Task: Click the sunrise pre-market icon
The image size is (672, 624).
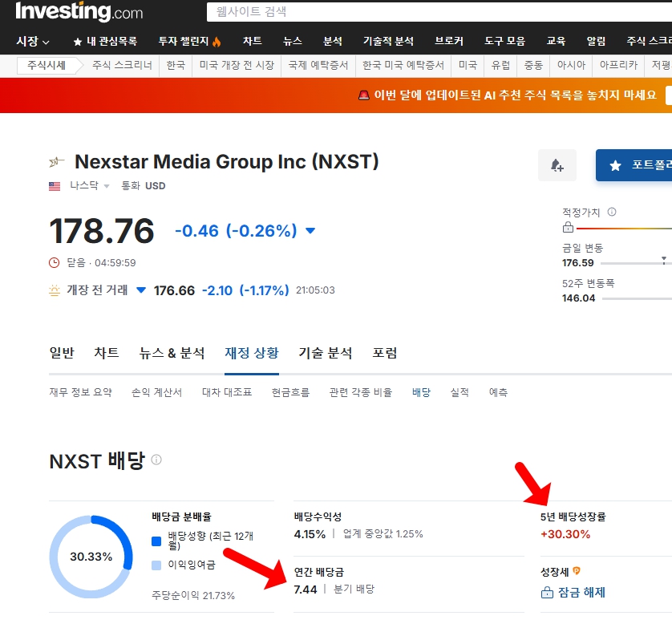Action: pyautogui.click(x=55, y=290)
